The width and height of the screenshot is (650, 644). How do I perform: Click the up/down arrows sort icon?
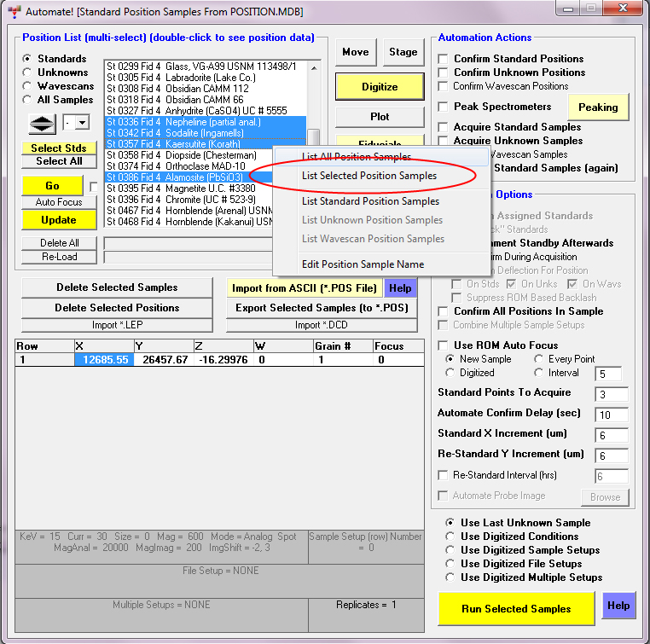click(43, 123)
